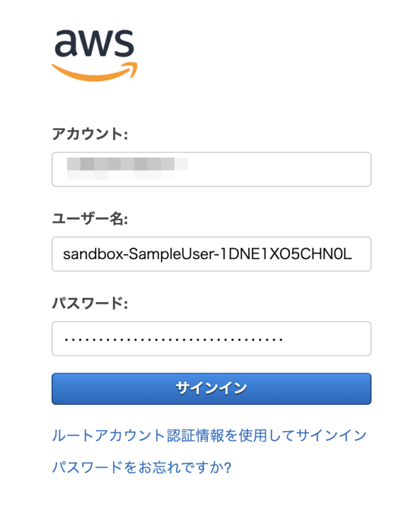Image resolution: width=420 pixels, height=506 pixels.
Task: Focus the パスワード input field
Action: [x=211, y=339]
